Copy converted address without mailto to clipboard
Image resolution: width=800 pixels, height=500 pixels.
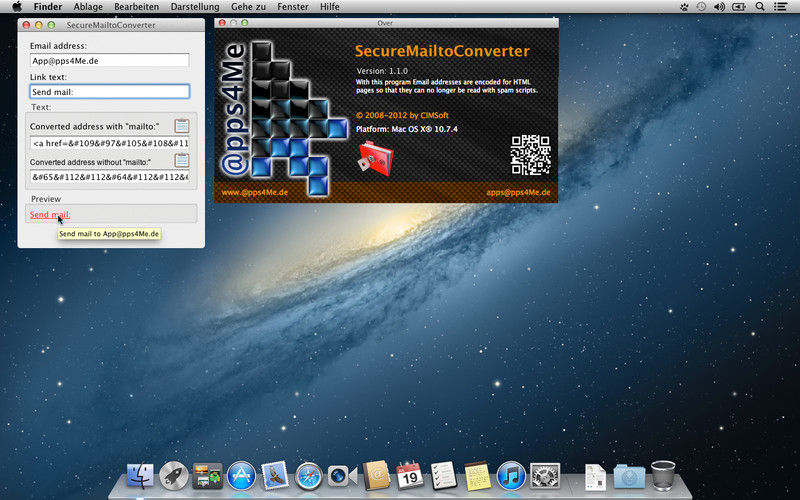(182, 160)
